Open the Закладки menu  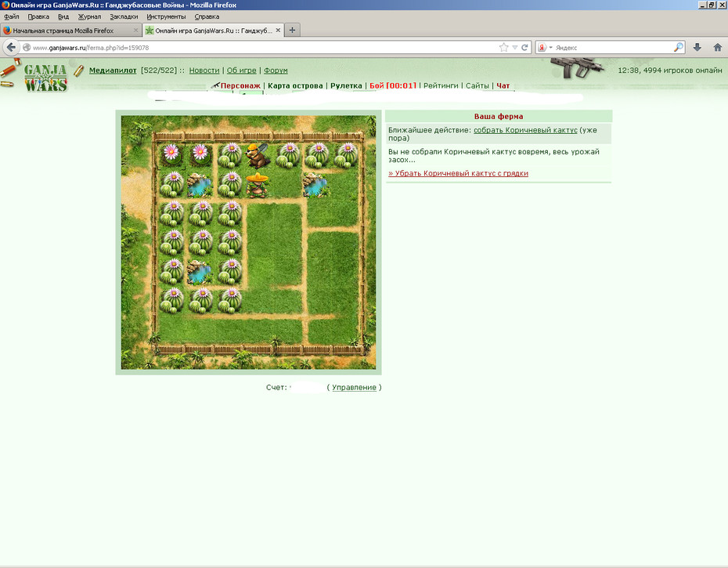tap(124, 16)
